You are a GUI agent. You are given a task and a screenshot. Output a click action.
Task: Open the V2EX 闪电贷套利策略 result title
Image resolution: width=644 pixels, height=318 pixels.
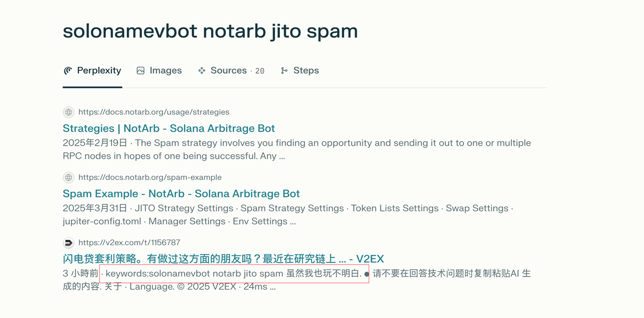[223, 259]
